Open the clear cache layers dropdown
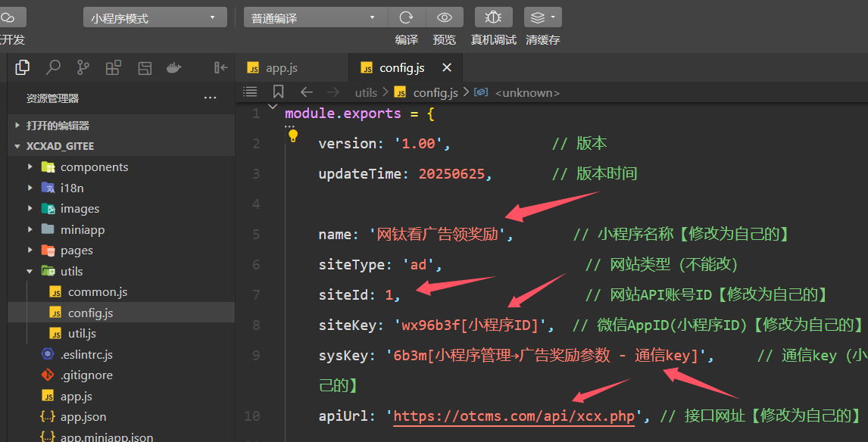This screenshot has height=442, width=868. (x=543, y=17)
